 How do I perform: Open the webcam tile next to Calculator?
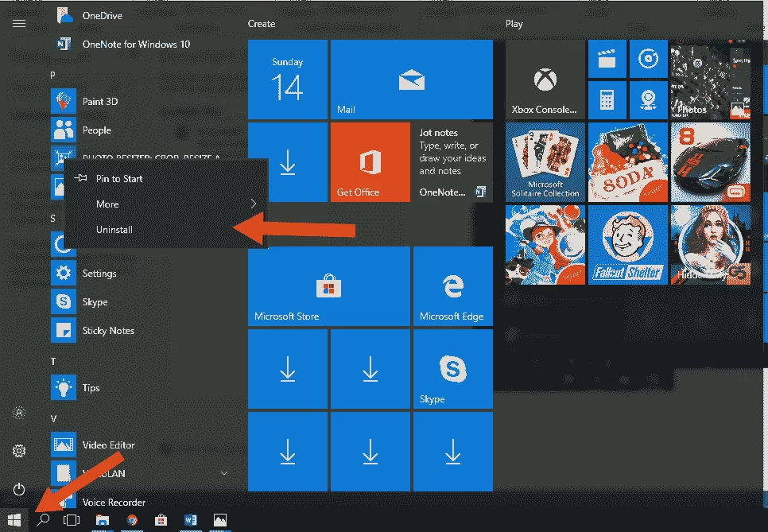(x=648, y=100)
